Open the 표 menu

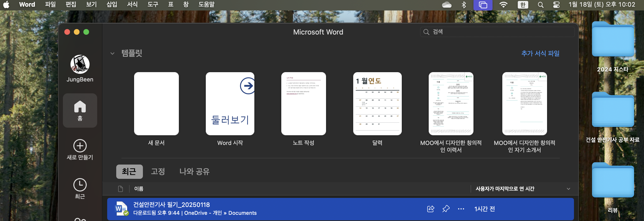[171, 5]
